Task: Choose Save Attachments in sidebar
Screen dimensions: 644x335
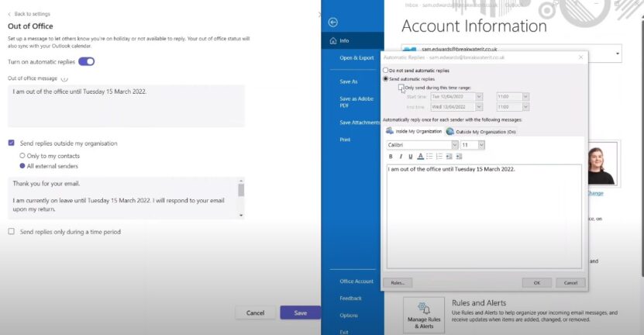Action: 360,123
